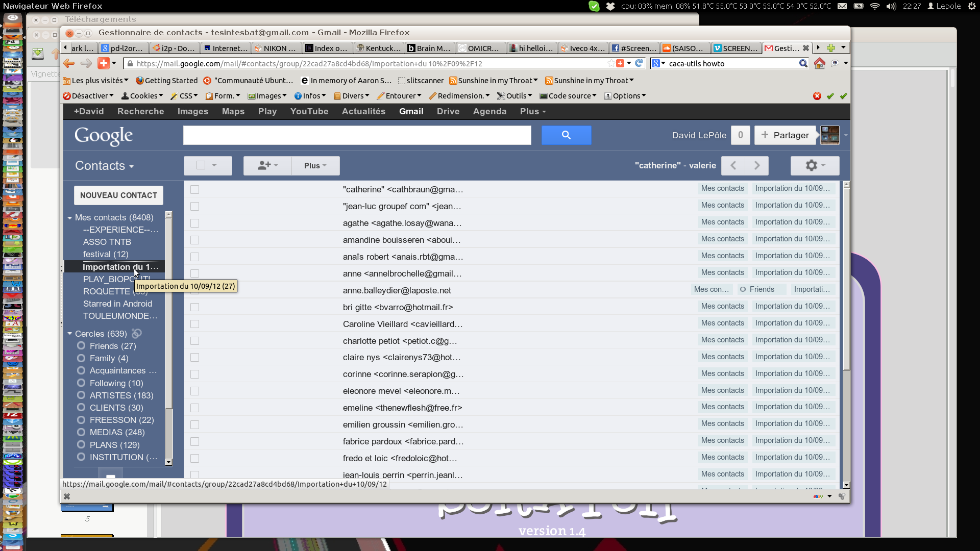Tick the checkbox for agathe contact
The image size is (980, 551).
tap(194, 223)
